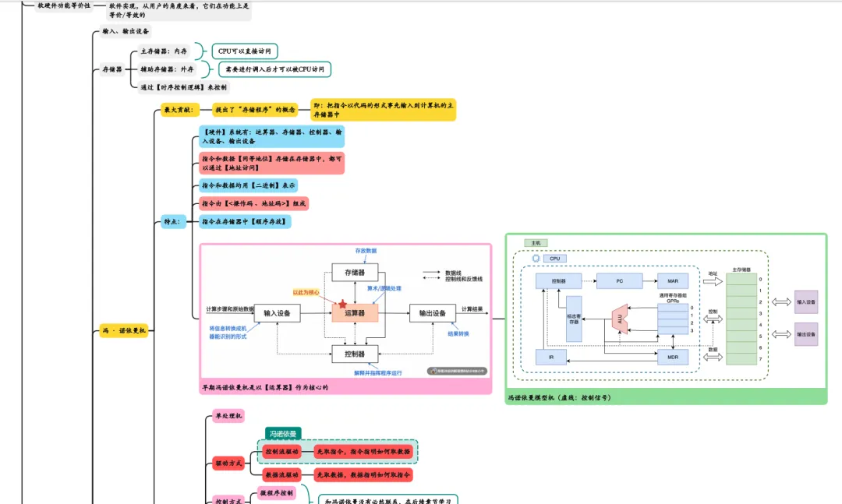Select the pink 微程序控制 node
Image resolution: width=842 pixels, height=504 pixels.
click(x=277, y=493)
